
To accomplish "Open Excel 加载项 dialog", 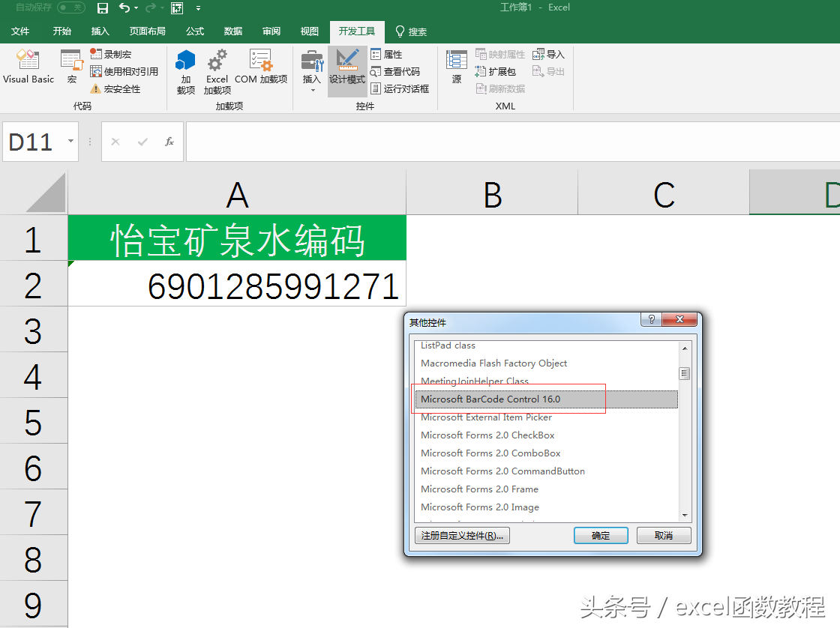I will coord(217,72).
